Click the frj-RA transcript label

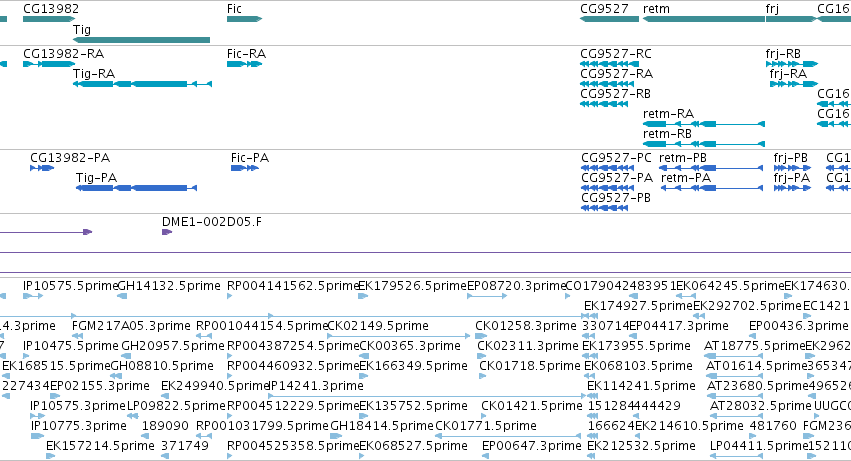click(788, 74)
